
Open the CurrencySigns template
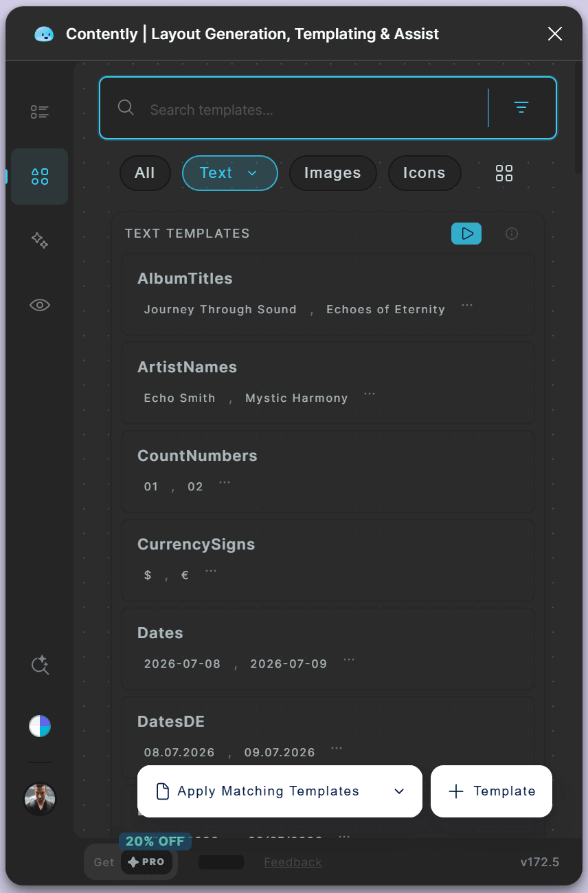pyautogui.click(x=328, y=560)
